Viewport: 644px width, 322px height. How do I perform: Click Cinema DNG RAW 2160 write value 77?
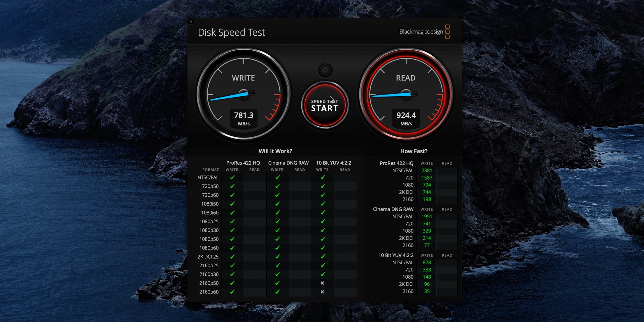[427, 245]
